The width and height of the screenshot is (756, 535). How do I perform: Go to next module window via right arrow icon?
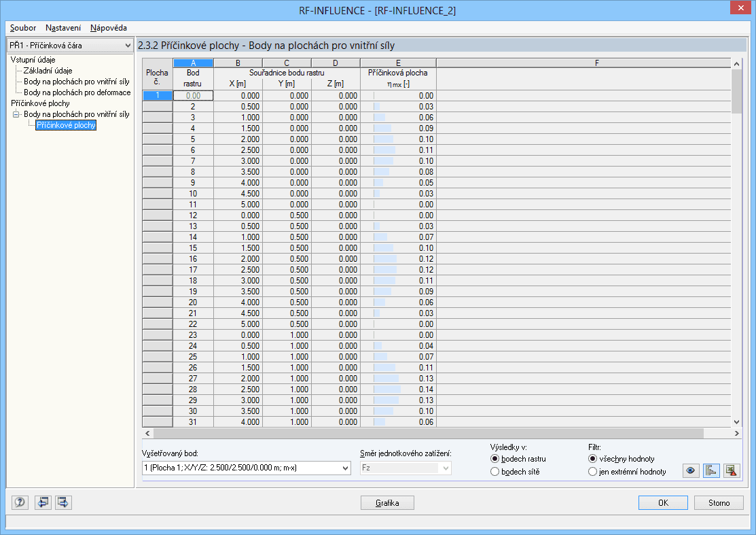pos(63,502)
